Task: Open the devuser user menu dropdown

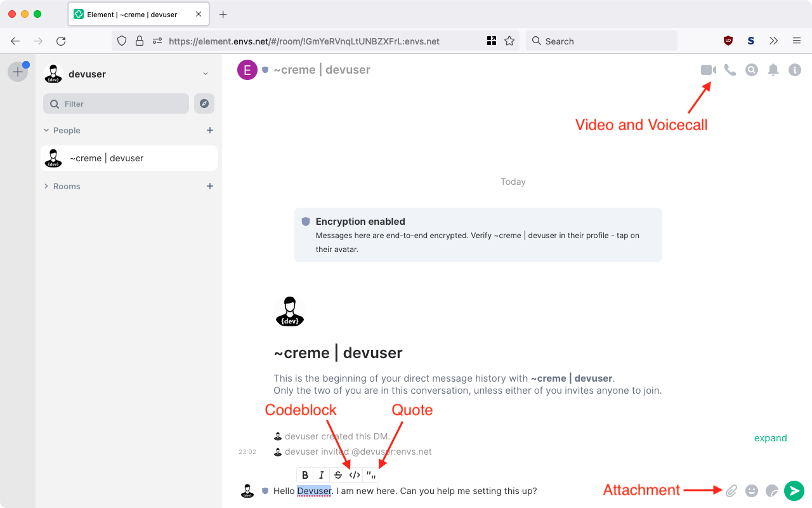Action: click(206, 74)
